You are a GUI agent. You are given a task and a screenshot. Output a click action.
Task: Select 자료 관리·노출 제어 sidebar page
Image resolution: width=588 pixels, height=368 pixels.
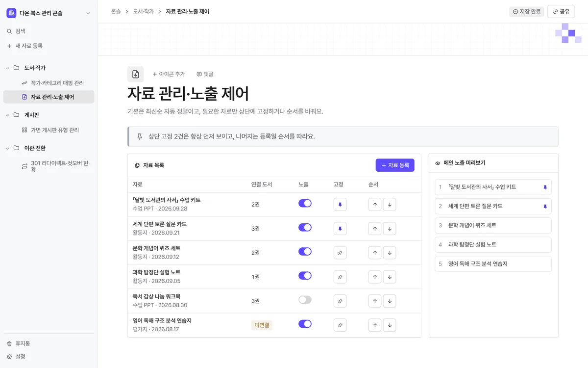click(x=49, y=97)
